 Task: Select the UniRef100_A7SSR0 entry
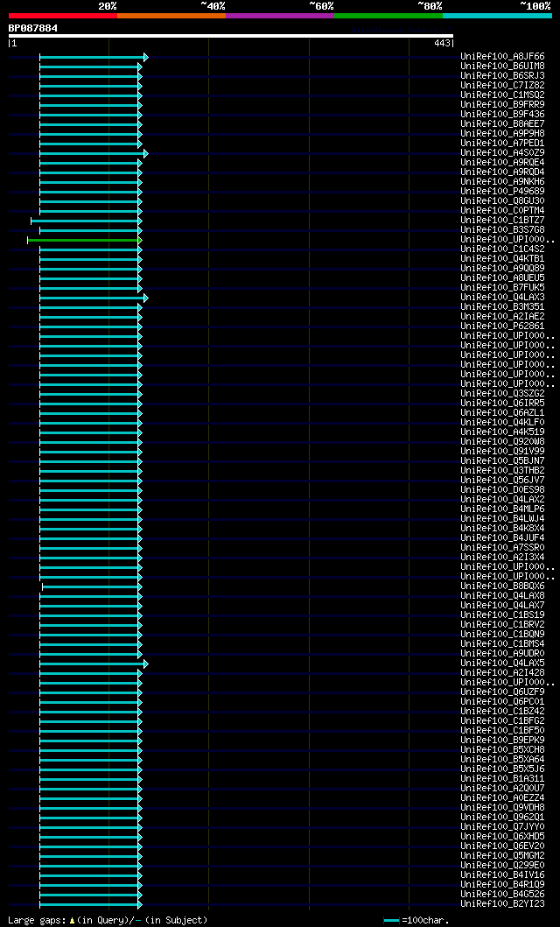coord(503,547)
